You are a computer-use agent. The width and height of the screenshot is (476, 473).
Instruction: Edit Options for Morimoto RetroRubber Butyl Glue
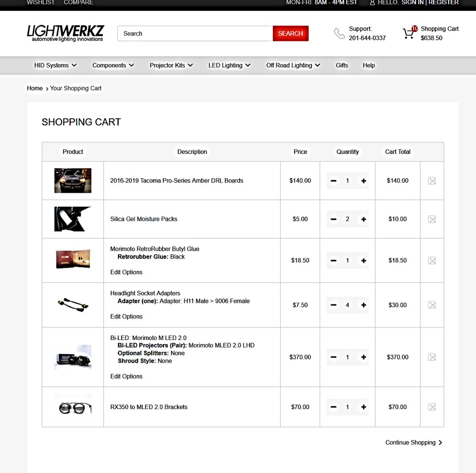point(126,272)
